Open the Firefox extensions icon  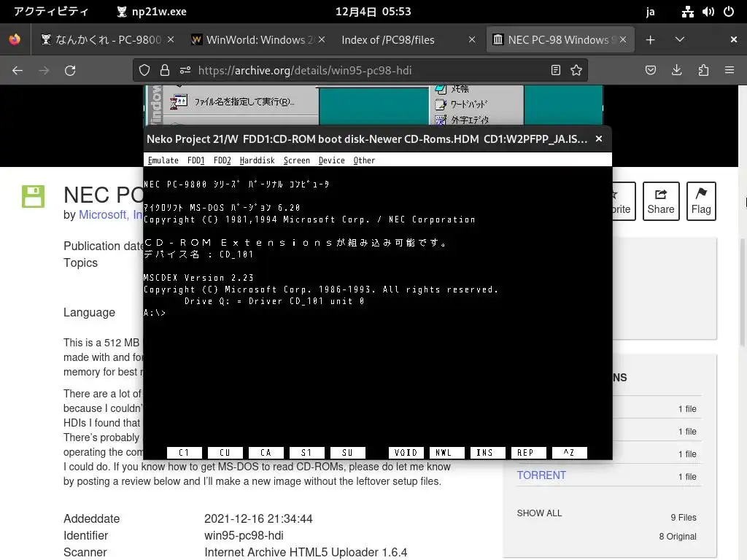(703, 71)
